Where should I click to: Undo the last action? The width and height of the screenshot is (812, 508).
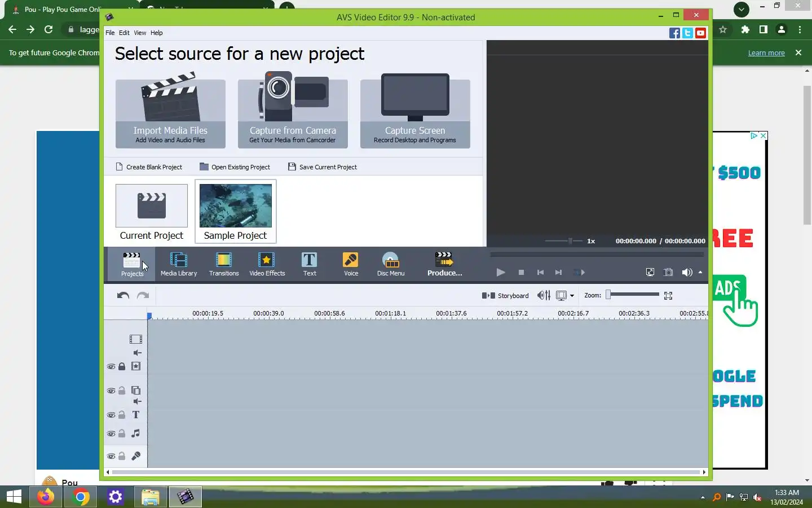point(123,295)
